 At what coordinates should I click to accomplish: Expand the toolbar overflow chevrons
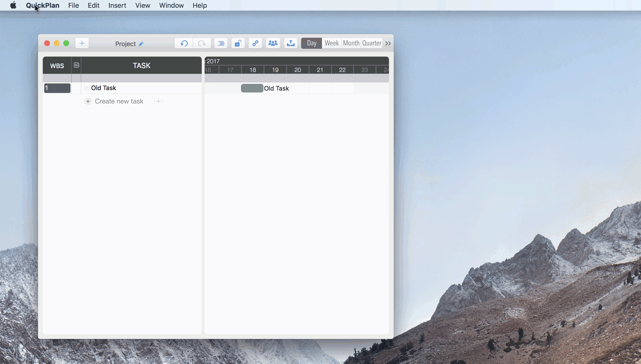click(388, 44)
